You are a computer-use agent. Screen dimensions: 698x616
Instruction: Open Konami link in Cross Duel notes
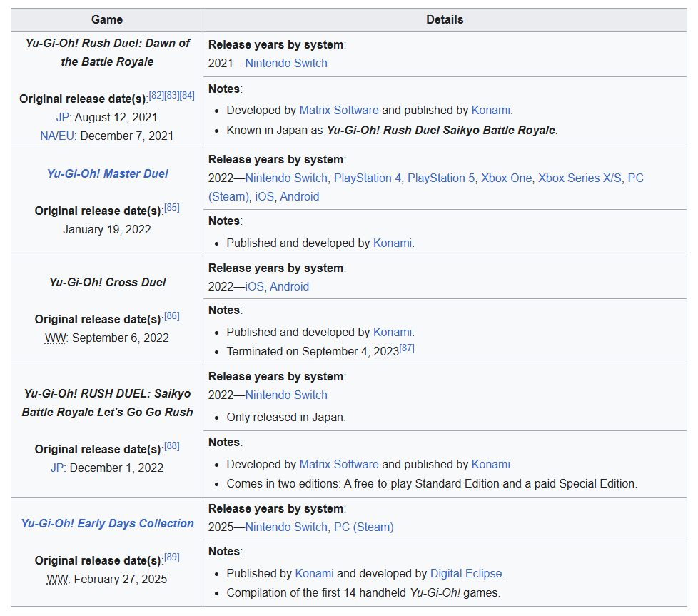393,332
